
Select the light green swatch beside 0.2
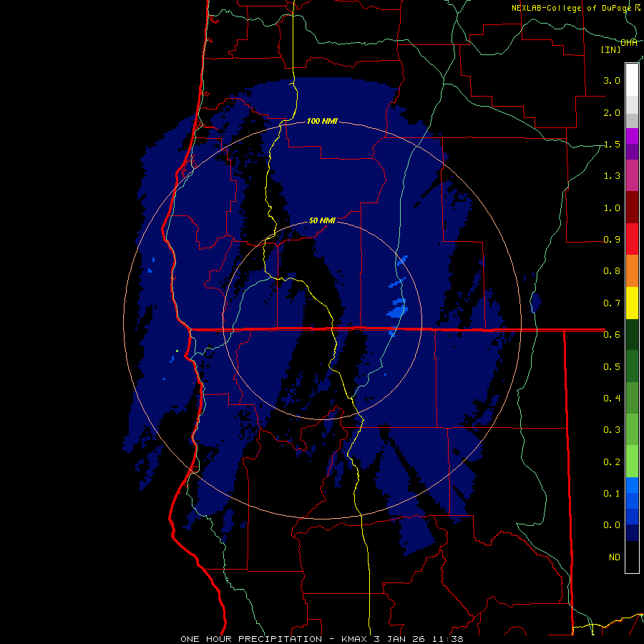click(x=632, y=462)
